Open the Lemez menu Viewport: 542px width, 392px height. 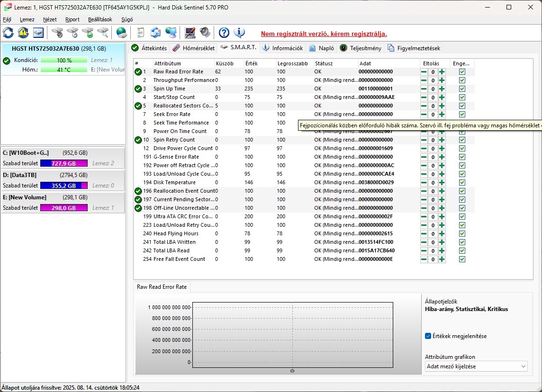(x=27, y=19)
